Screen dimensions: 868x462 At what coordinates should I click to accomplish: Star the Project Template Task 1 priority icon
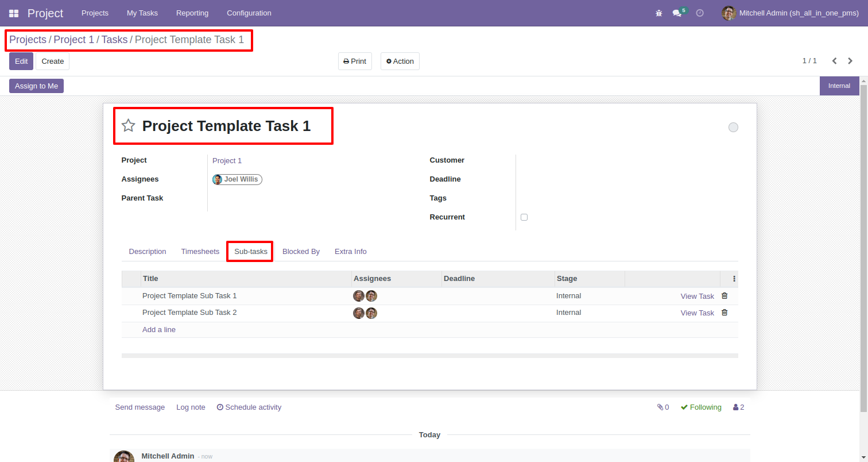point(129,125)
